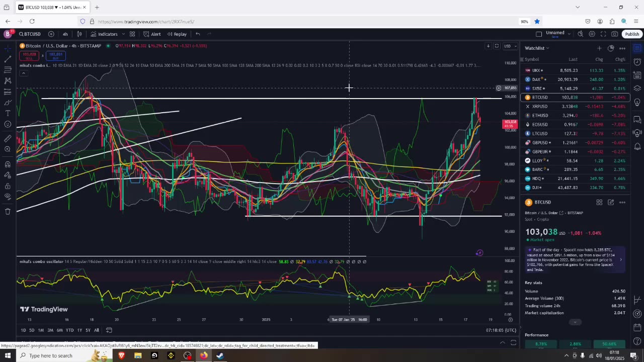This screenshot has width=644, height=362.
Task: Open quick search icon in top toolbar
Action: click(x=580, y=34)
